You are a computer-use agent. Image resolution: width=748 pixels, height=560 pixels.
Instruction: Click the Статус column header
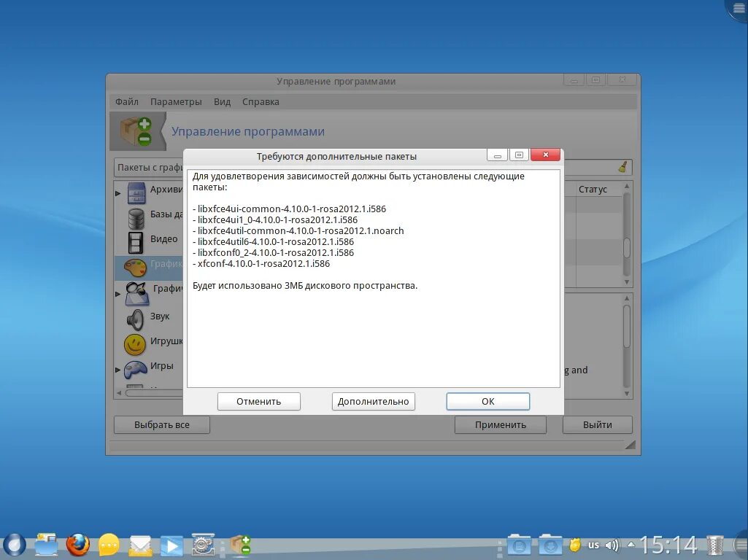tap(593, 189)
